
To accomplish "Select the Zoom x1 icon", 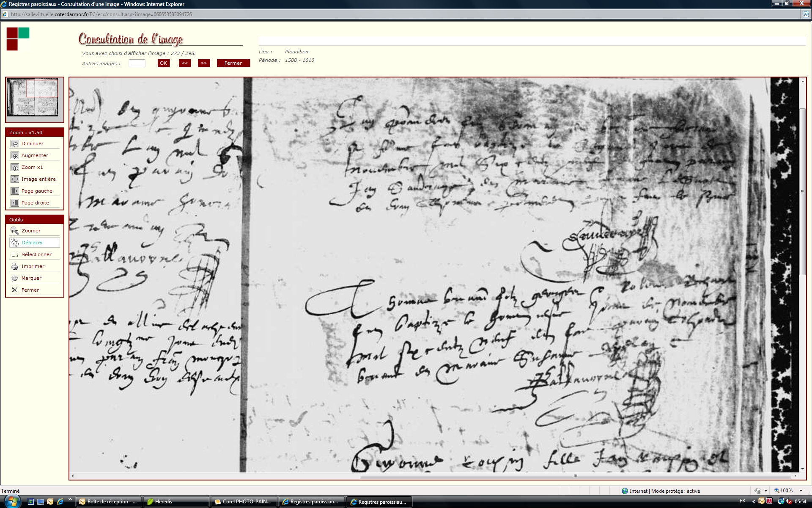I will point(15,168).
